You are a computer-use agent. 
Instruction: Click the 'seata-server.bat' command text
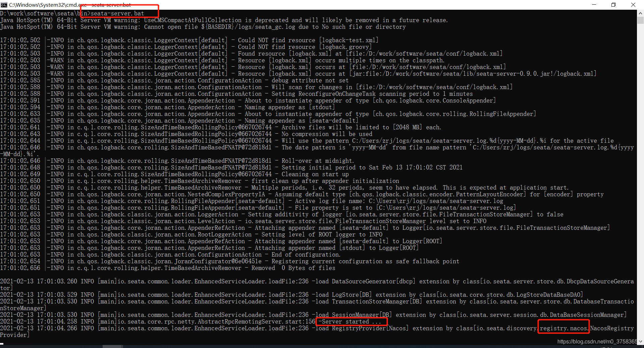[x=117, y=13]
